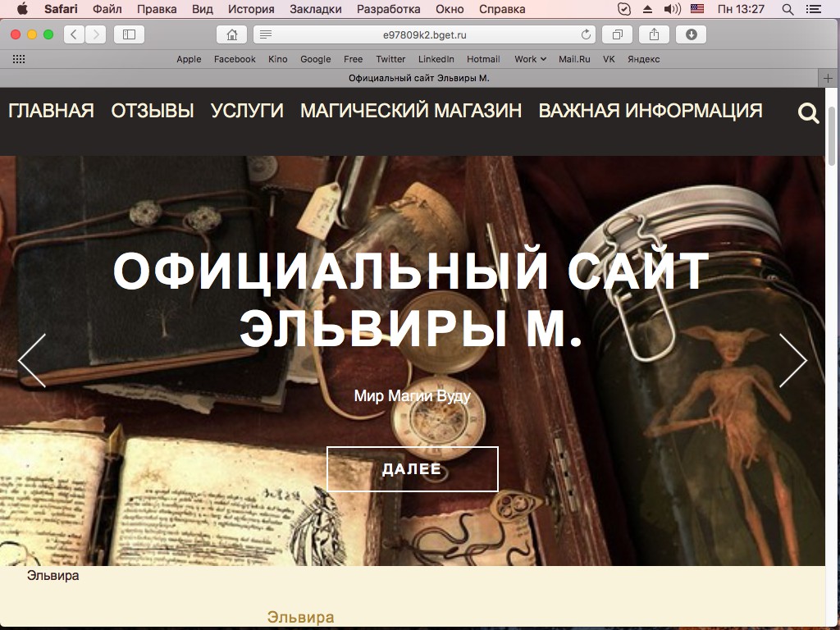The height and width of the screenshot is (630, 840).
Task: Click the Мир Магии Вуду subtitle
Action: [413, 396]
